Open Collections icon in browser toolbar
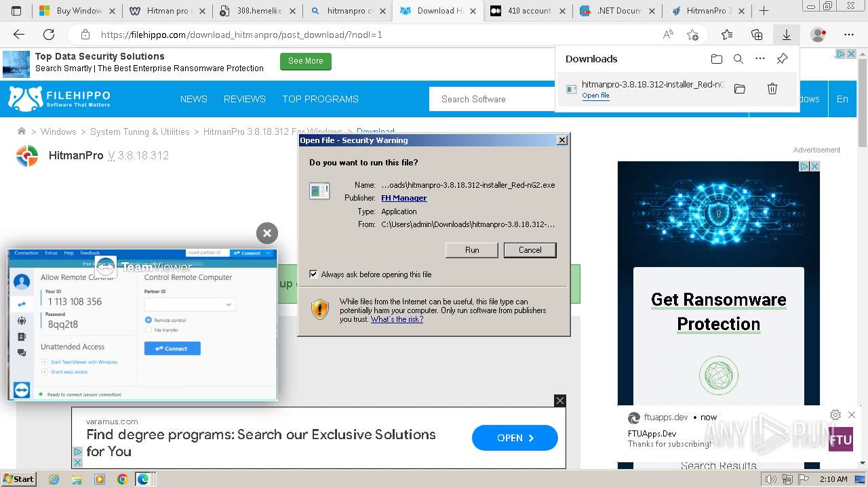868x488 pixels. pos(757,35)
